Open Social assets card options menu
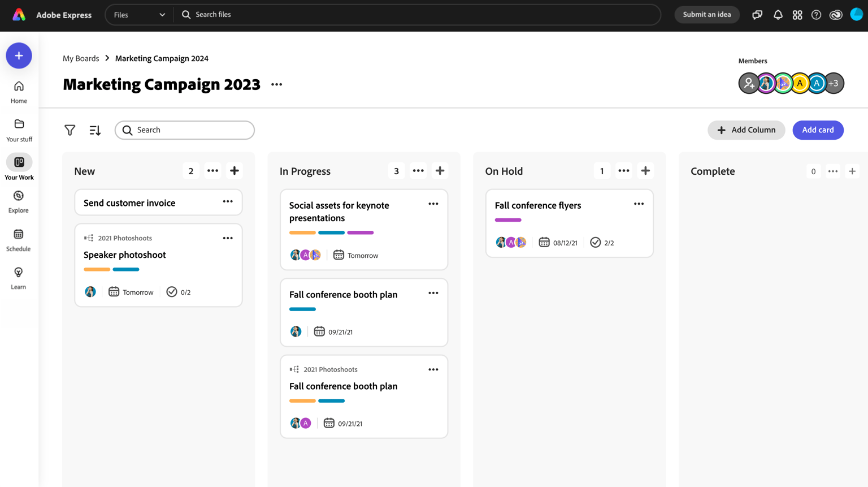Screen dimensions: 868x487 pos(433,204)
